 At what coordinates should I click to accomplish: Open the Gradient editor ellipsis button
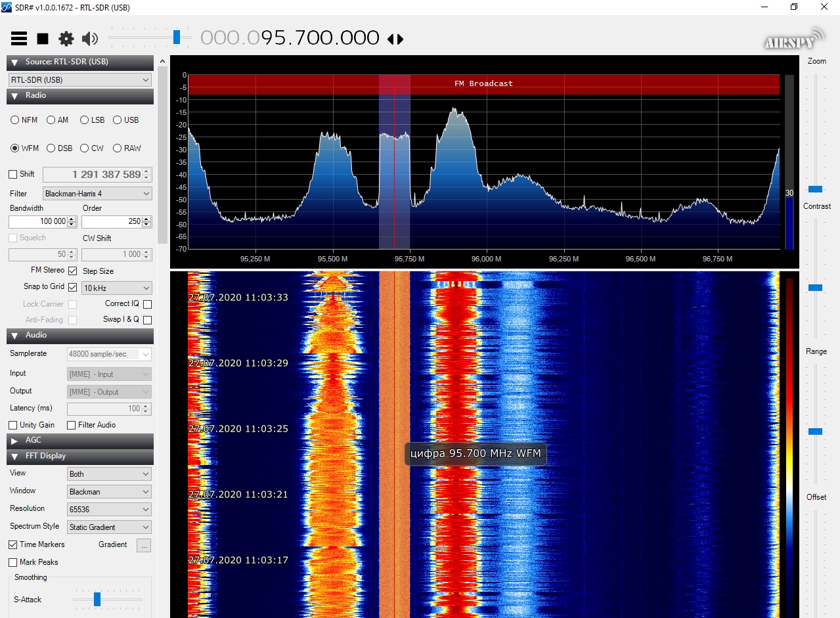pyautogui.click(x=144, y=545)
